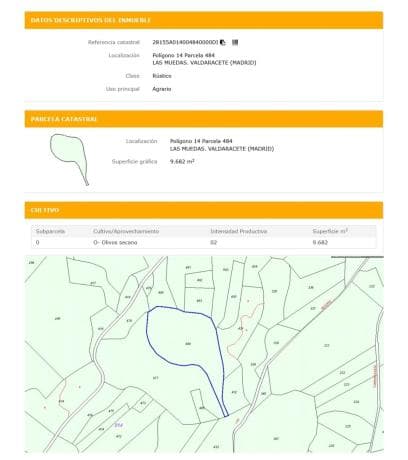Sort by the Subparcela column header
The height and width of the screenshot is (460, 408).
50,231
